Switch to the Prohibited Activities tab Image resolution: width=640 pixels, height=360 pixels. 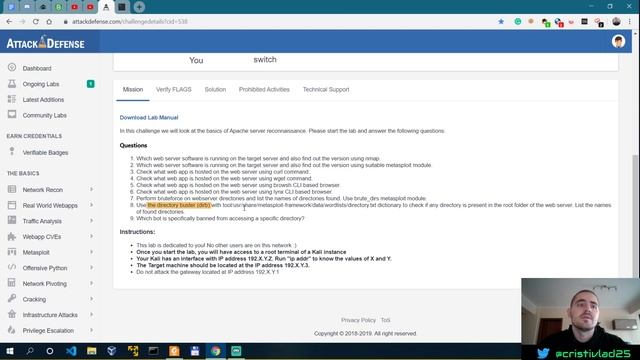(x=264, y=89)
